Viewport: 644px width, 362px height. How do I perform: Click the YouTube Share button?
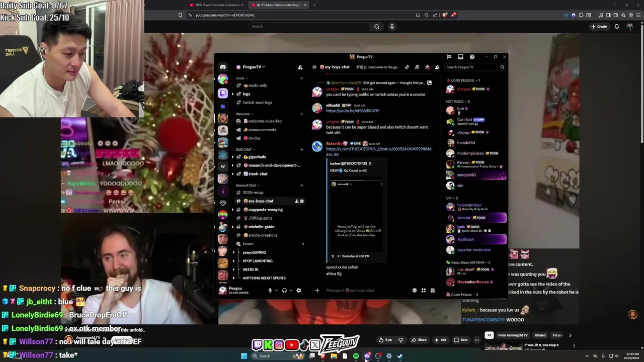(419, 340)
